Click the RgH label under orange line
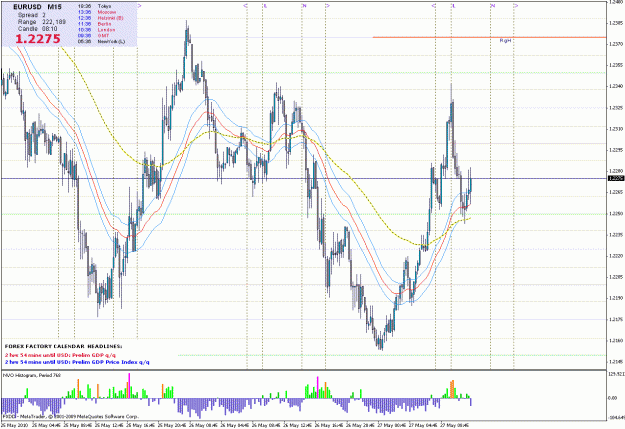The height and width of the screenshot is (429, 625). point(505,41)
